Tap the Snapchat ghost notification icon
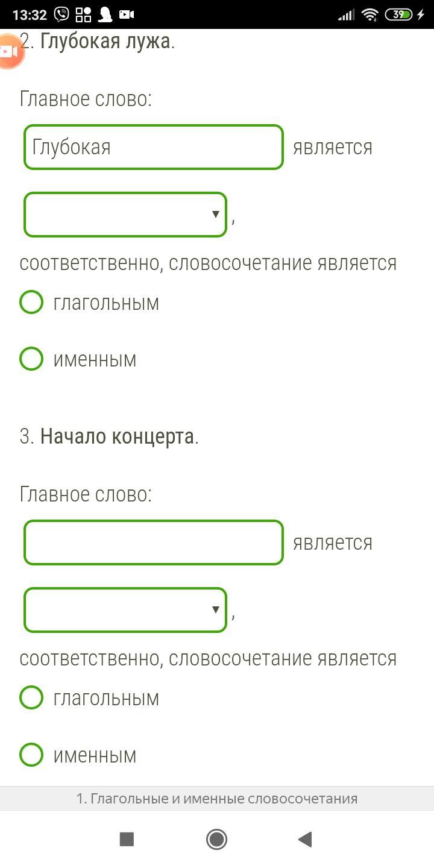 105,14
